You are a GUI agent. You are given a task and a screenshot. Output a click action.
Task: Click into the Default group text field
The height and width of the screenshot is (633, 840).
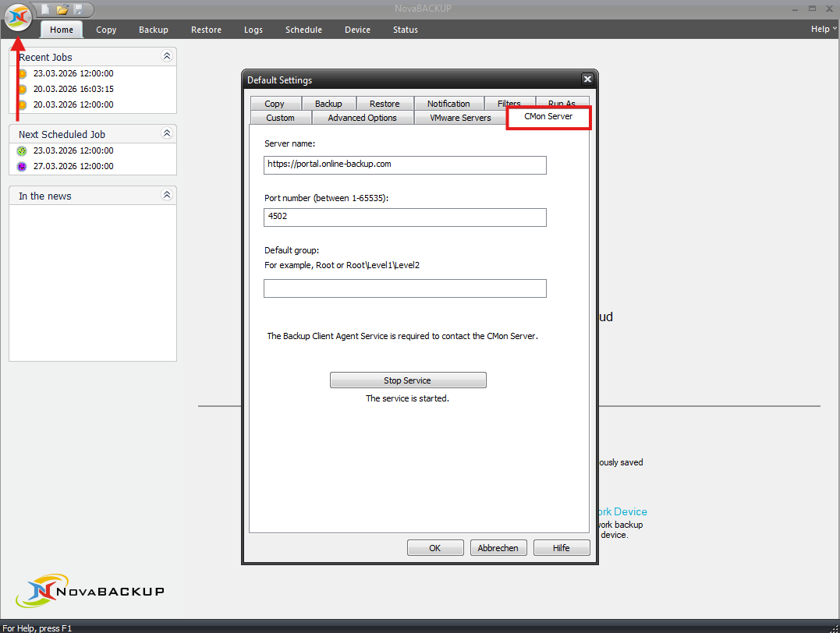pyautogui.click(x=405, y=289)
